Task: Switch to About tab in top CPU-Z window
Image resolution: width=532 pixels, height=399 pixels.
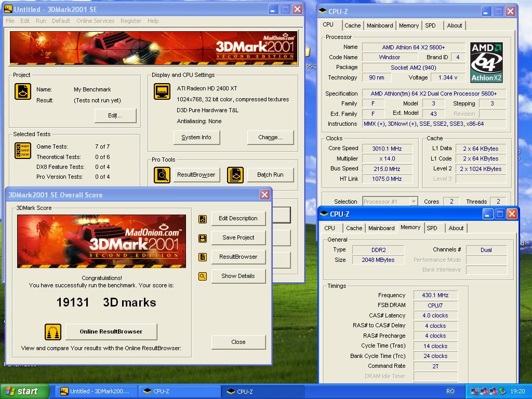Action: 454,25
